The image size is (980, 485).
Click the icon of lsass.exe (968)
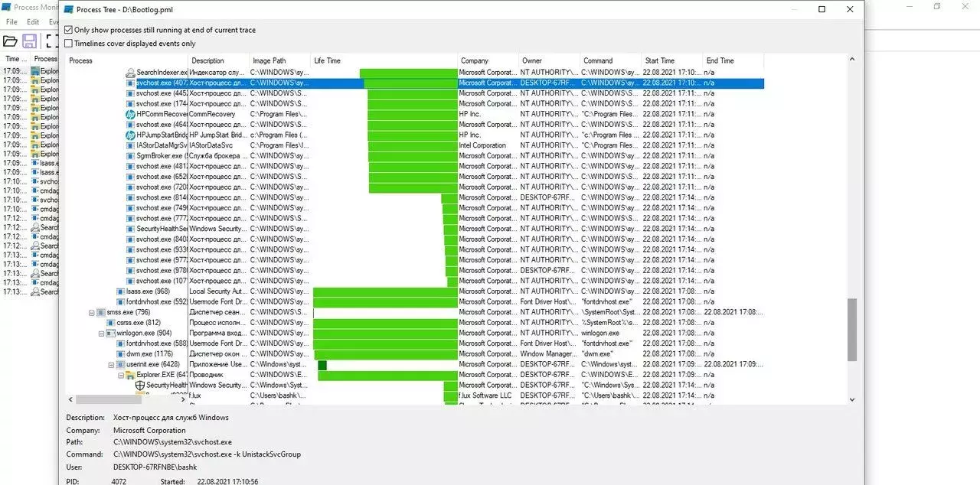pos(121,291)
